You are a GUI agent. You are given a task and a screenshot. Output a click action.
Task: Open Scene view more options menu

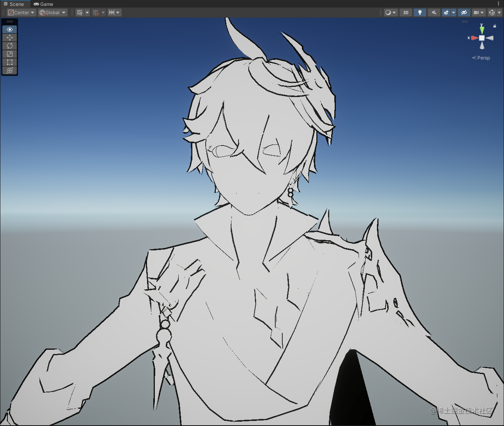pos(499,4)
